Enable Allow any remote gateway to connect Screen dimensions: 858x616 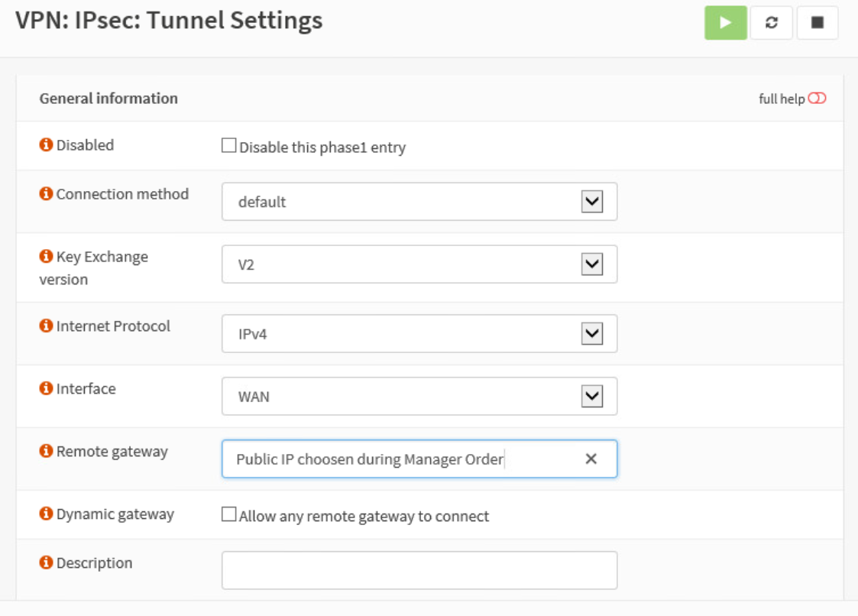[228, 514]
